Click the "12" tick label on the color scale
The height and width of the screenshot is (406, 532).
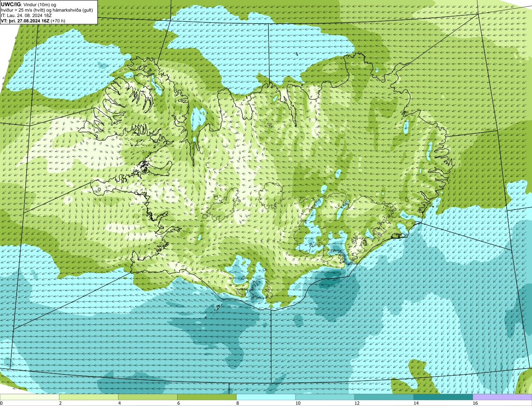pyautogui.click(x=357, y=403)
